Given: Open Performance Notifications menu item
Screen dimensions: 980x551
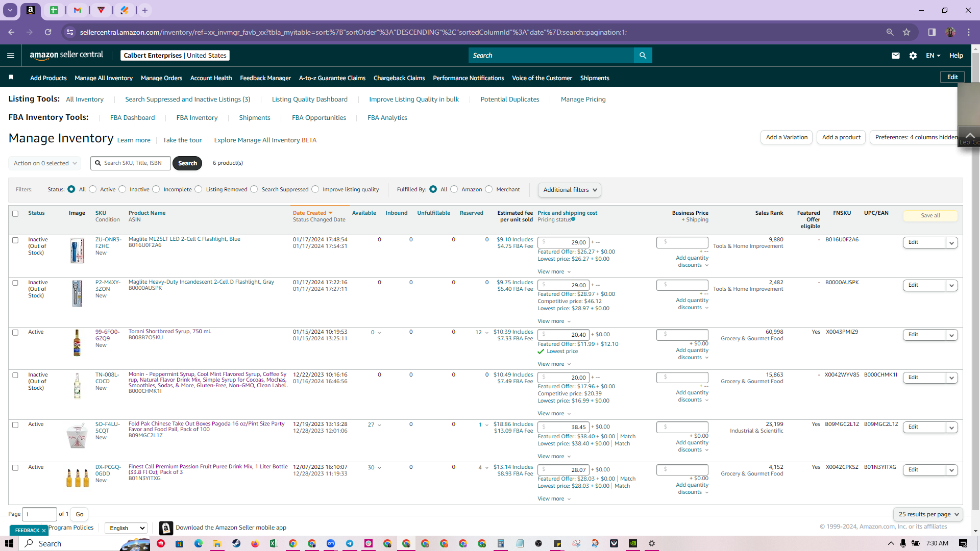Looking at the screenshot, I should tap(469, 78).
